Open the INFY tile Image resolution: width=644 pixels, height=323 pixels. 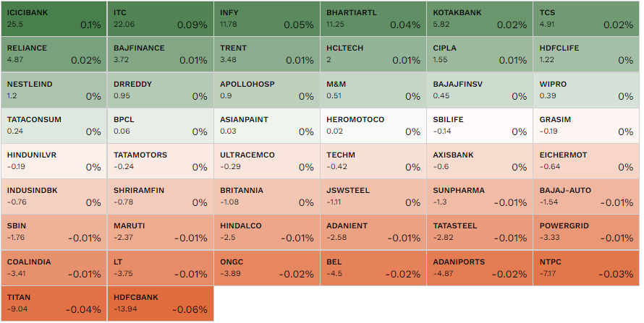267,19
